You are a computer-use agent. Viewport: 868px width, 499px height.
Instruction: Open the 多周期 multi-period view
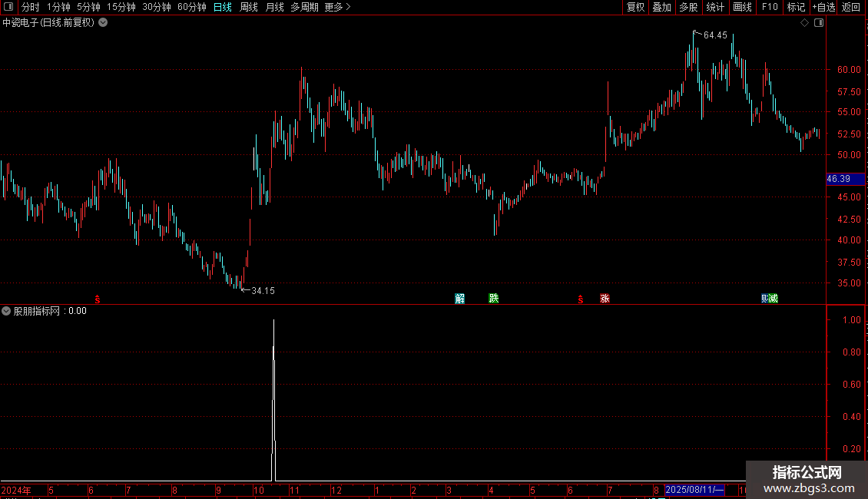[x=304, y=7]
